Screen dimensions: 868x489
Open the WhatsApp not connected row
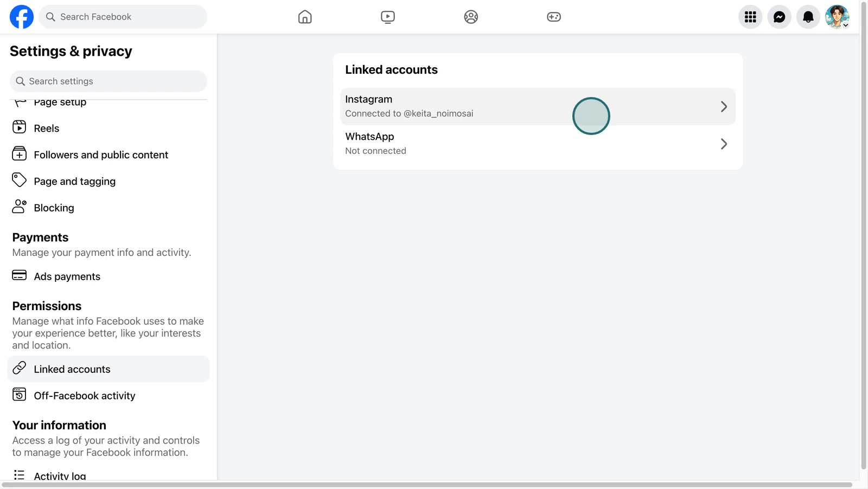point(538,144)
